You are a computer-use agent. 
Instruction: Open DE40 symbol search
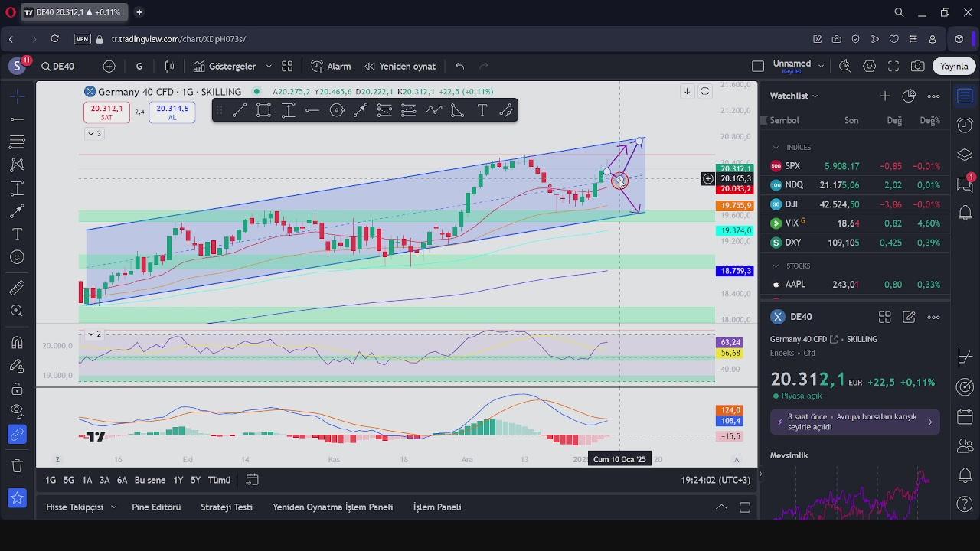tap(59, 67)
